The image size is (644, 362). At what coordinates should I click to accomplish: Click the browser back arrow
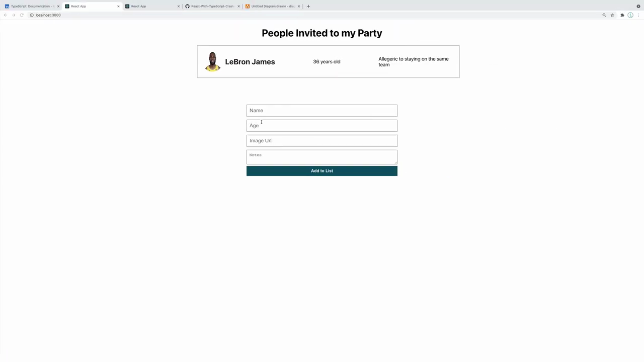point(6,15)
